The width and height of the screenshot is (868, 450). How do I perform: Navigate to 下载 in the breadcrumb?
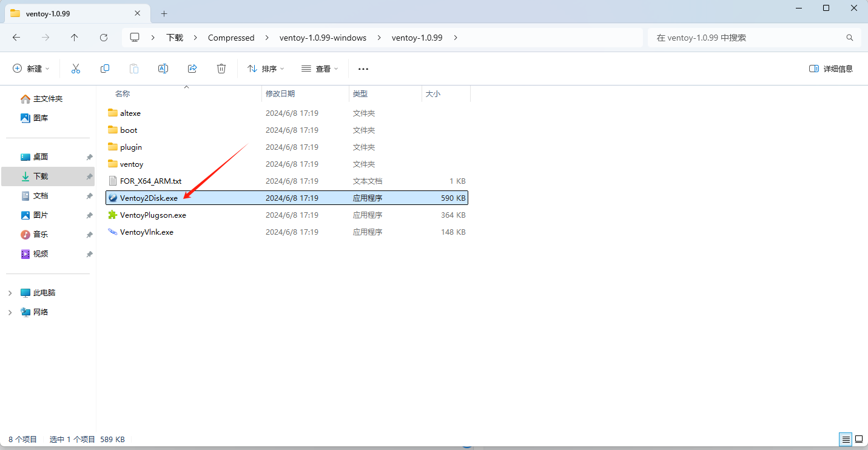175,38
